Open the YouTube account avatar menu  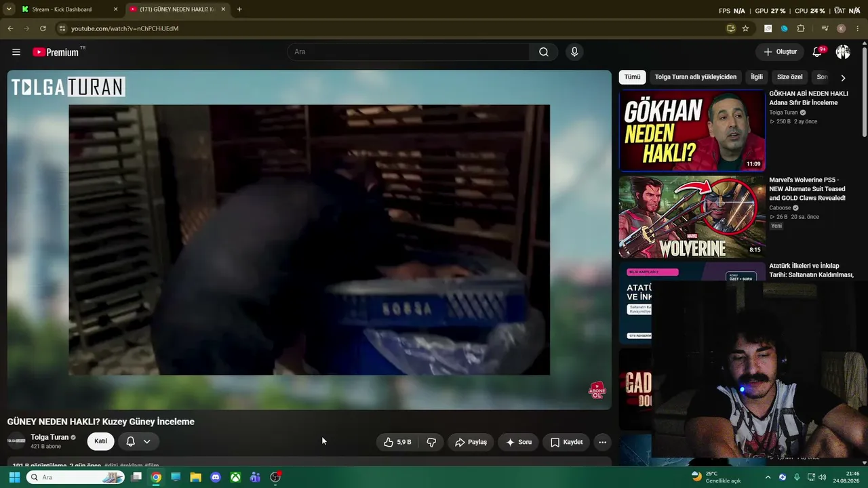[843, 52]
